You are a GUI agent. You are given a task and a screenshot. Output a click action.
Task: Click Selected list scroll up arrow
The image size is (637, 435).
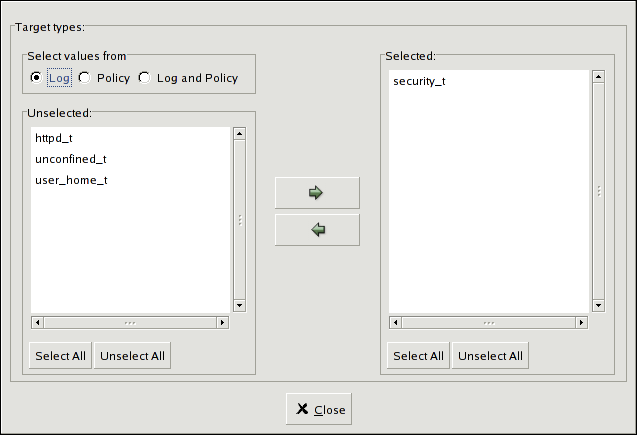(597, 76)
